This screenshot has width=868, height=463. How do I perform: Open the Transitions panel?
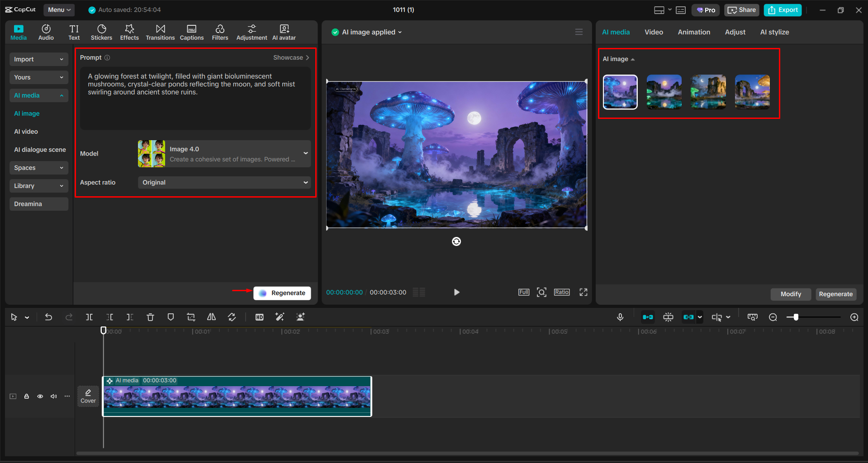(x=160, y=32)
